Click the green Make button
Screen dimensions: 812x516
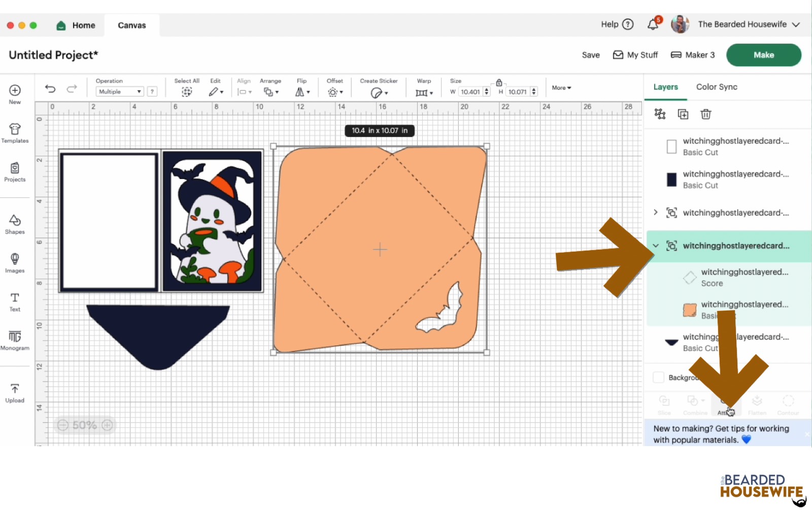[763, 55]
